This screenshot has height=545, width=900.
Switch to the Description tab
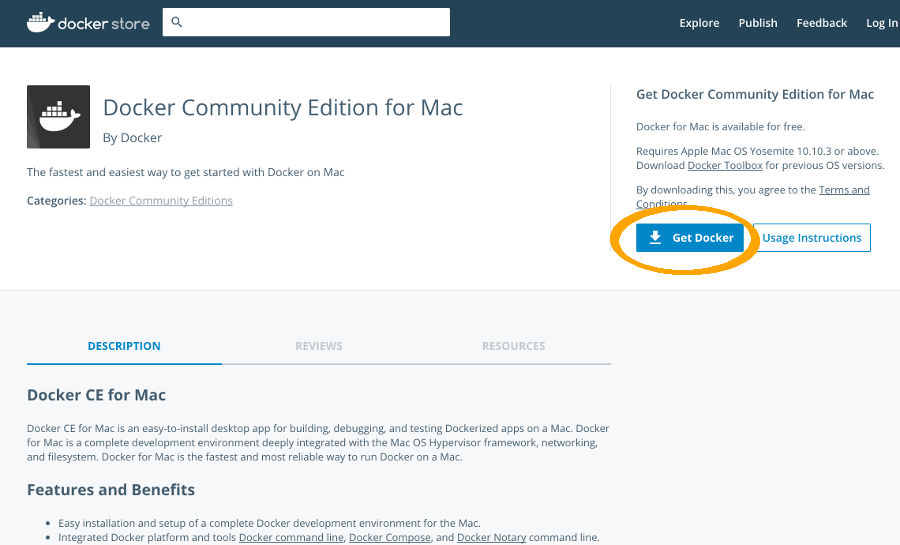124,346
